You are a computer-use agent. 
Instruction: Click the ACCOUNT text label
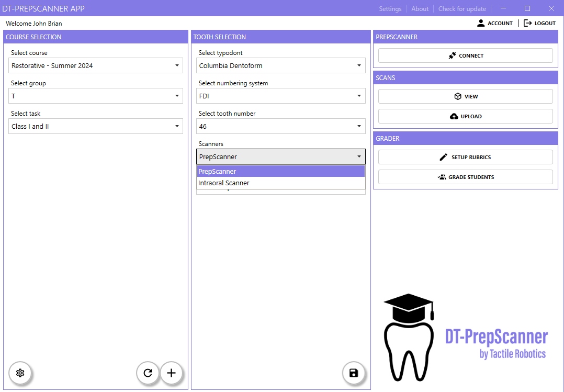[x=500, y=24]
